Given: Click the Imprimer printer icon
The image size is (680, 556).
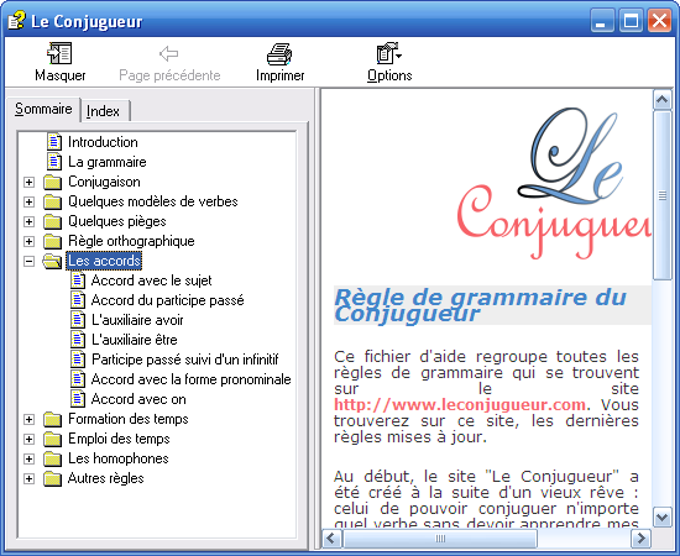Looking at the screenshot, I should (279, 54).
